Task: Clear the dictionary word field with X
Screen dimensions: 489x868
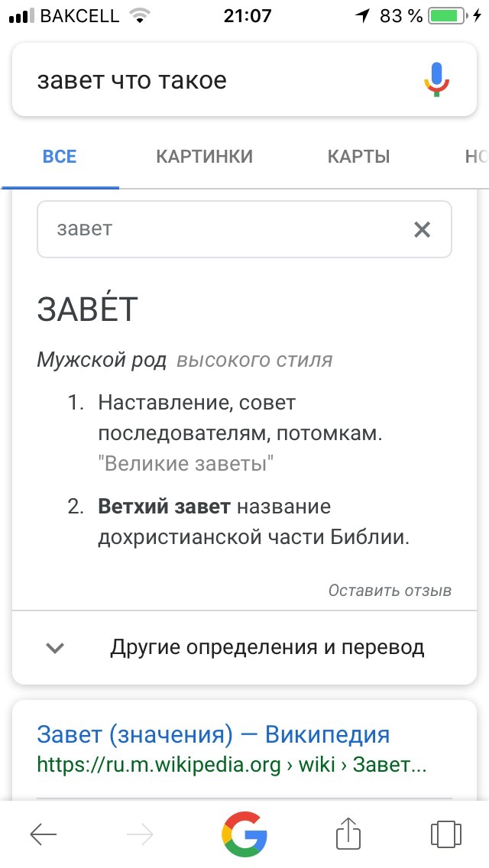Action: (x=422, y=229)
